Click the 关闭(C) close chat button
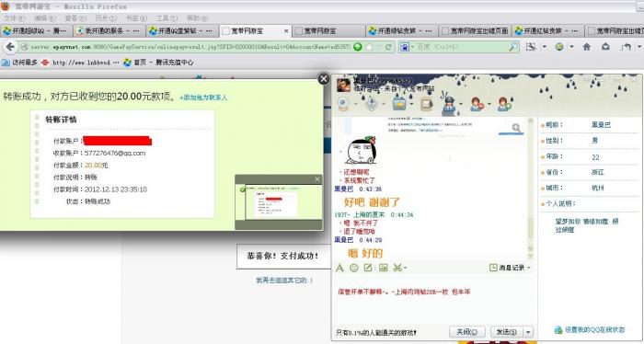This screenshot has width=644, height=344. (467, 332)
